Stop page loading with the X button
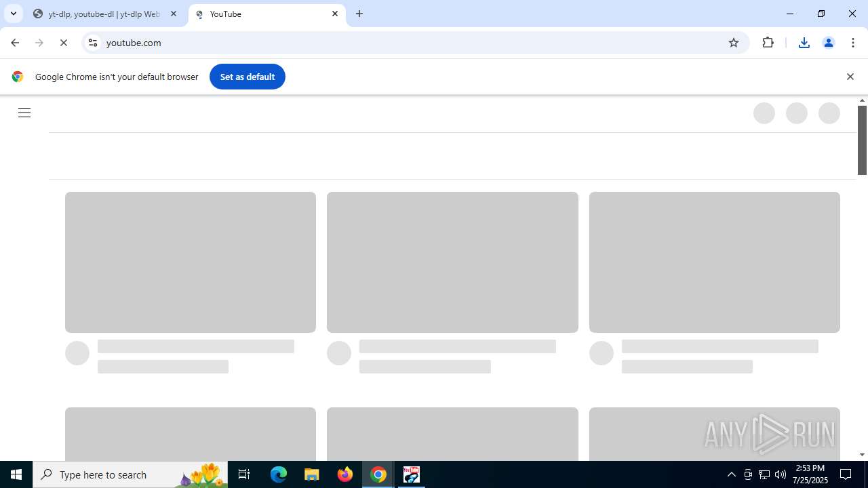The height and width of the screenshot is (488, 868). pos(64,43)
